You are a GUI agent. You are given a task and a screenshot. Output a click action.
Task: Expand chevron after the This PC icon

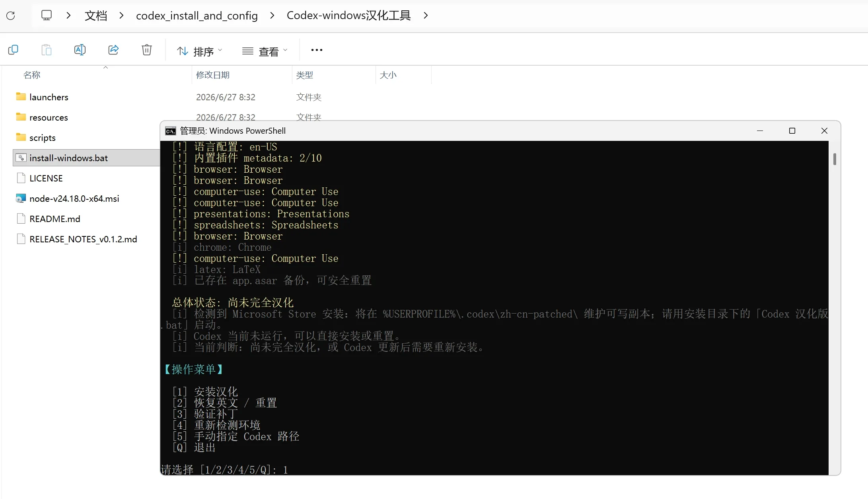tap(69, 16)
